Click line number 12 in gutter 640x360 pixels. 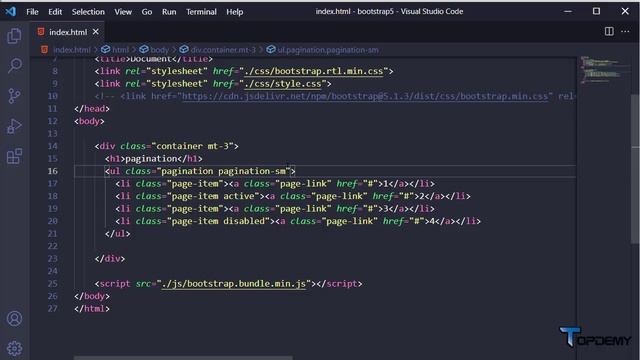click(x=53, y=121)
